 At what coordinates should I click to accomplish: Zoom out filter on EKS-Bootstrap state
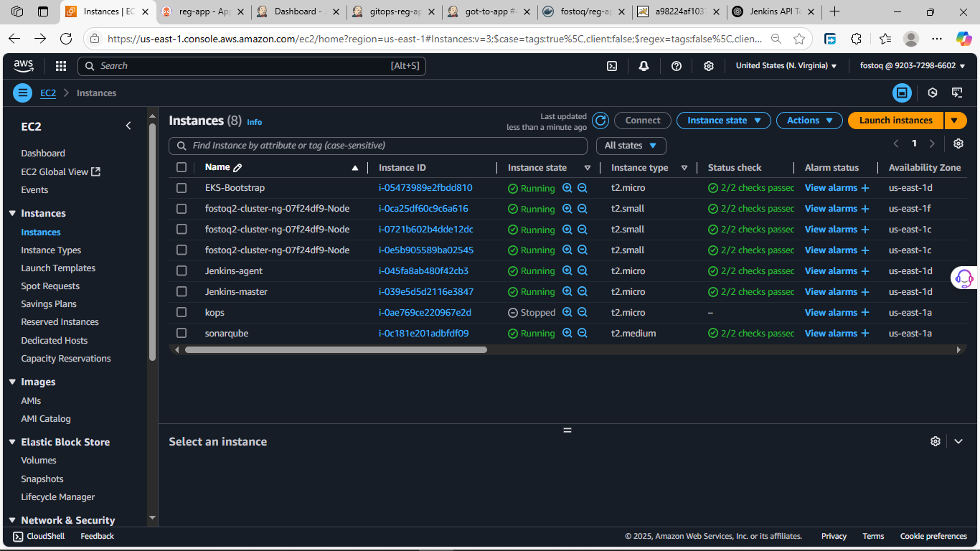pyautogui.click(x=583, y=188)
